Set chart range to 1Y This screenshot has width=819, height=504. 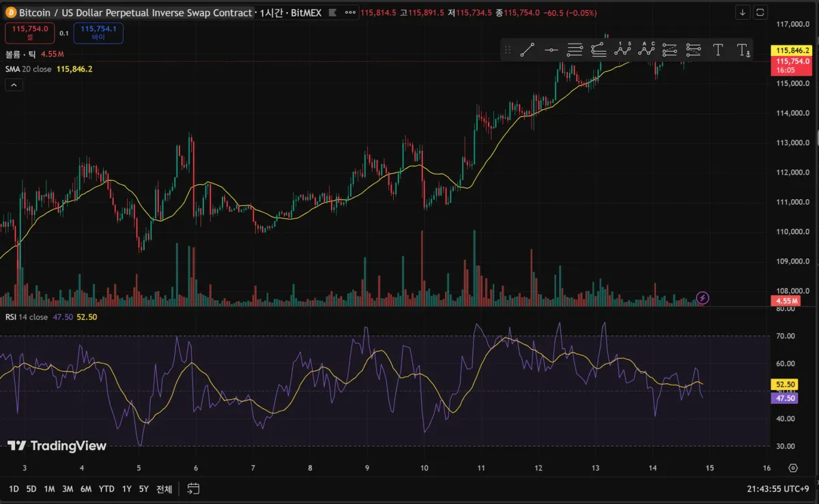click(x=127, y=489)
